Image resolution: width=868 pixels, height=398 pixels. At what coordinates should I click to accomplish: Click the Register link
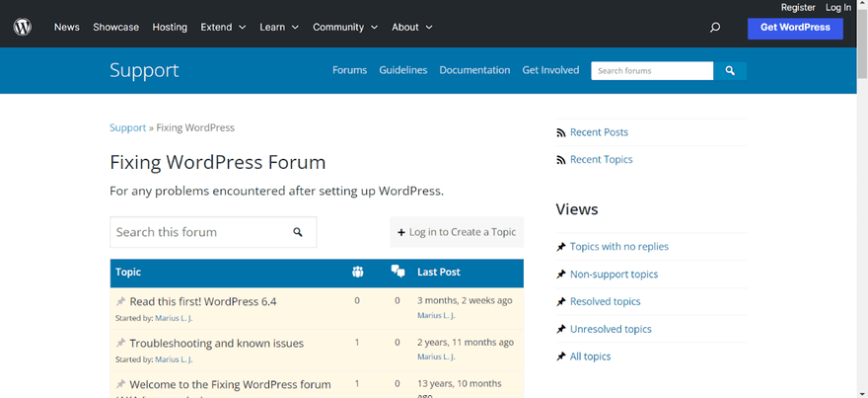pos(798,8)
